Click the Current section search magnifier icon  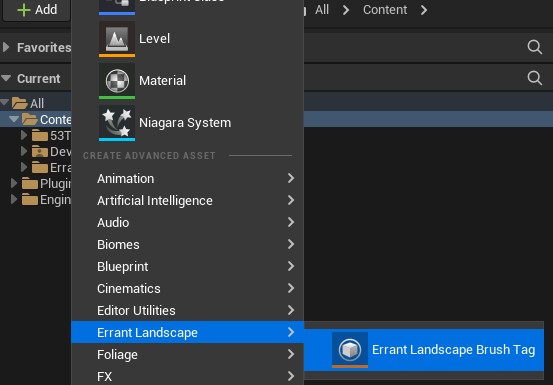[x=535, y=78]
